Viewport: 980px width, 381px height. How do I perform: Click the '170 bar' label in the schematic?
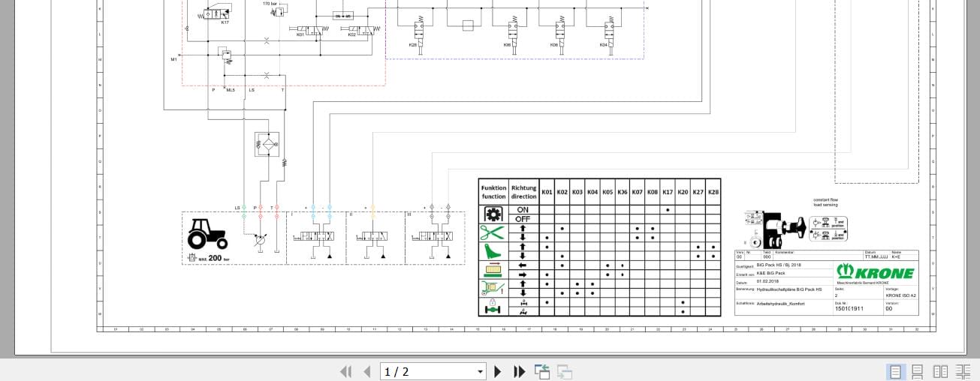(x=270, y=3)
